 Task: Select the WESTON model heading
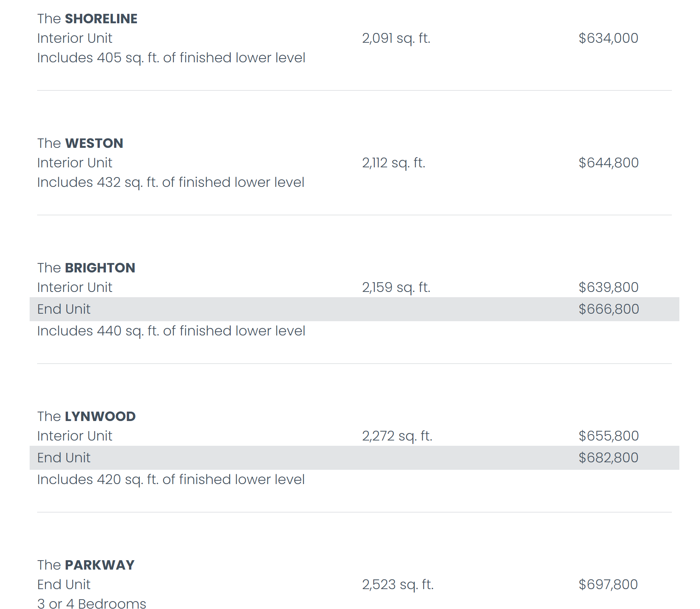(x=80, y=143)
